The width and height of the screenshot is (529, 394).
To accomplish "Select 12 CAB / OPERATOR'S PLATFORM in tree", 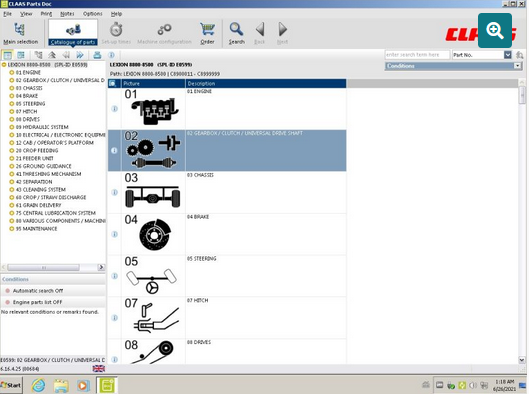I will point(55,143).
